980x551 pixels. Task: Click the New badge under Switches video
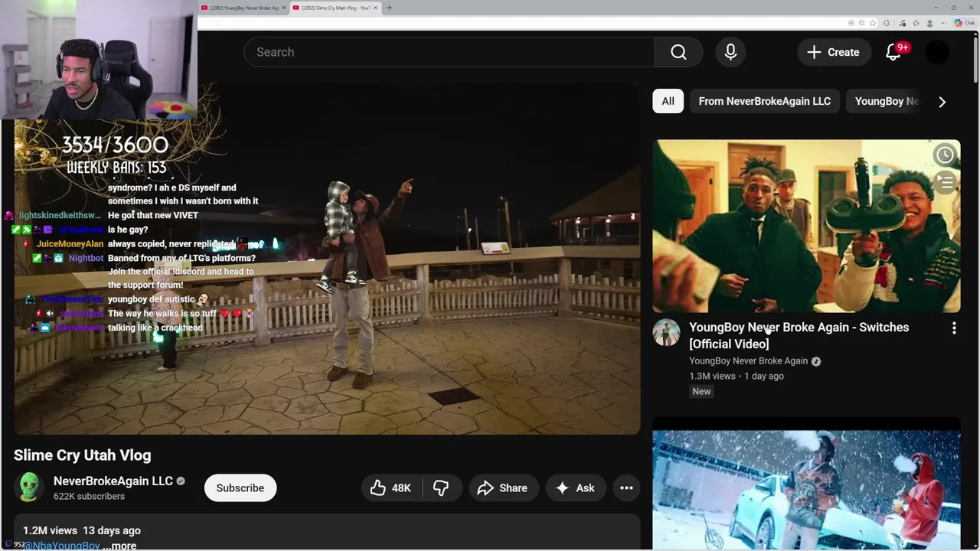point(701,391)
